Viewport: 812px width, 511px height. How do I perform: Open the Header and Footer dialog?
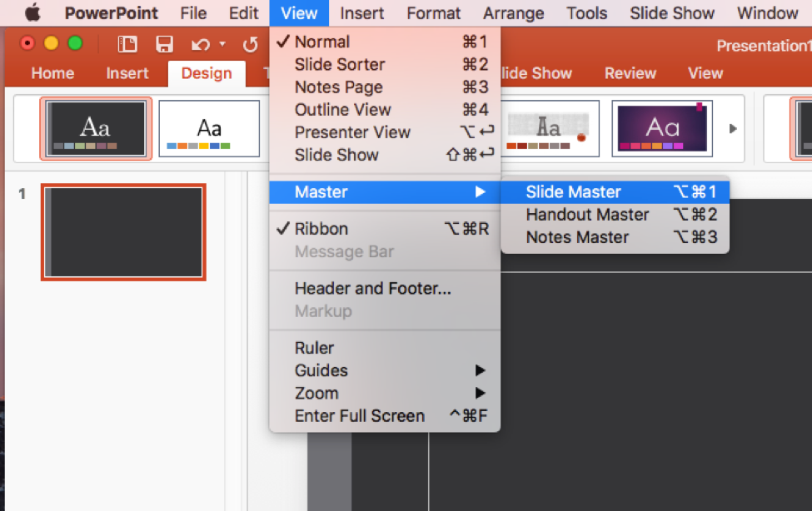tap(371, 288)
